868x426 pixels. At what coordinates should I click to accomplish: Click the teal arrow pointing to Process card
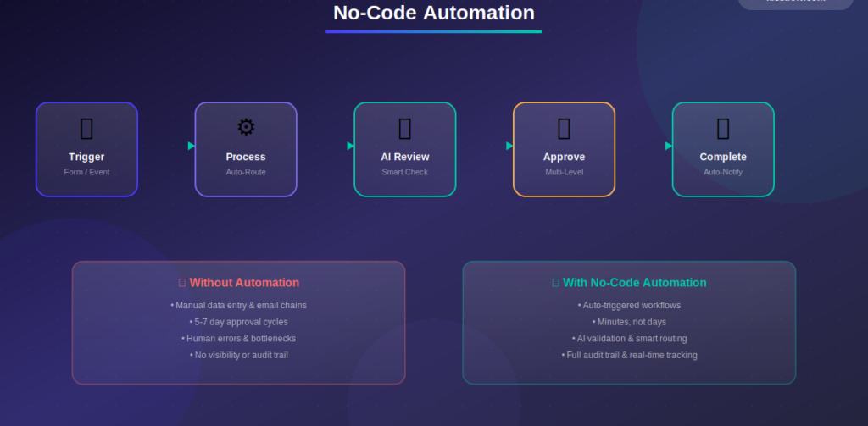pos(192,146)
